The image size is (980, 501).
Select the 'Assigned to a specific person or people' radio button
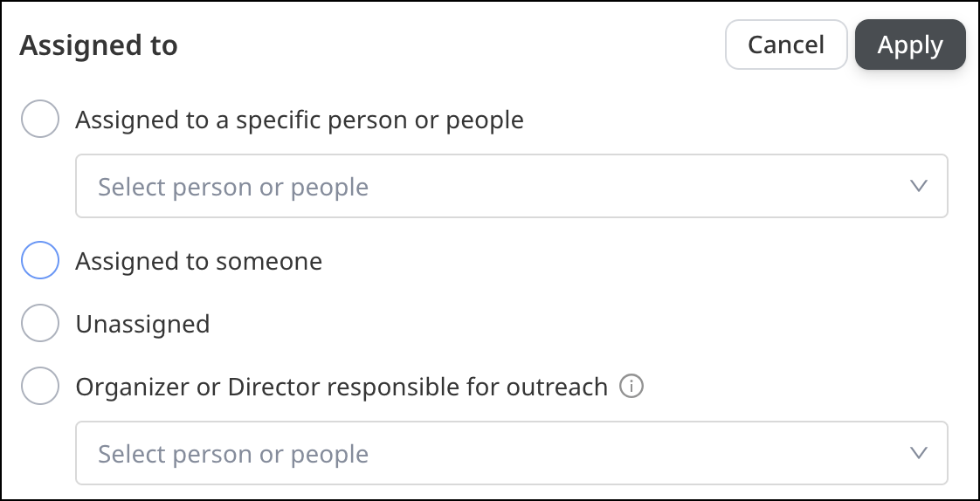pyautogui.click(x=40, y=120)
